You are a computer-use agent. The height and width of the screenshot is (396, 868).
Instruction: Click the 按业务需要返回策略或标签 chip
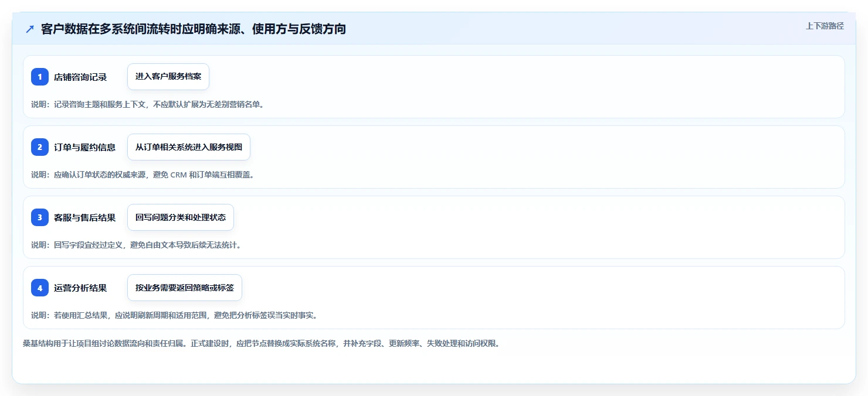tap(185, 288)
